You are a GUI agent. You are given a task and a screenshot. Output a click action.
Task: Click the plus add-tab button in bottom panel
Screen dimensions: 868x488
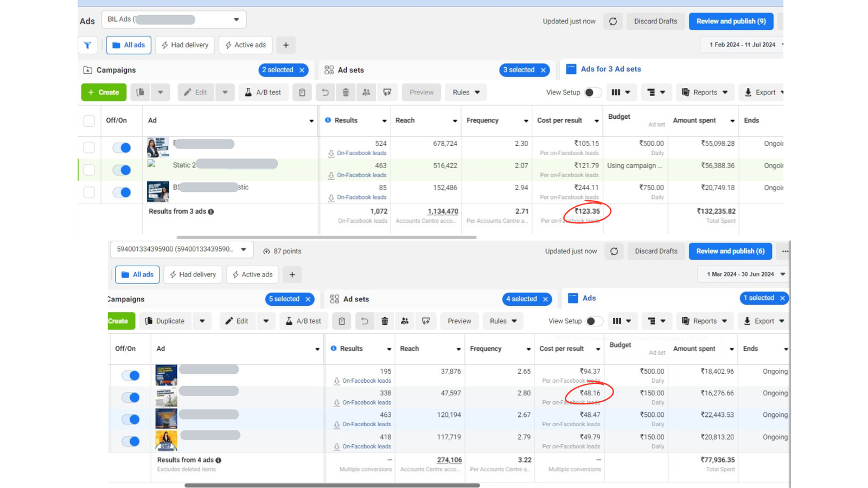pyautogui.click(x=292, y=274)
